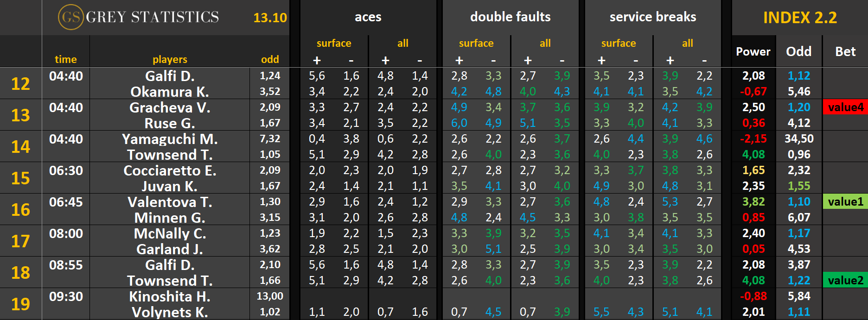This screenshot has height=320, width=868.
Task: Select the red value4 bet cell
Action: tap(845, 107)
